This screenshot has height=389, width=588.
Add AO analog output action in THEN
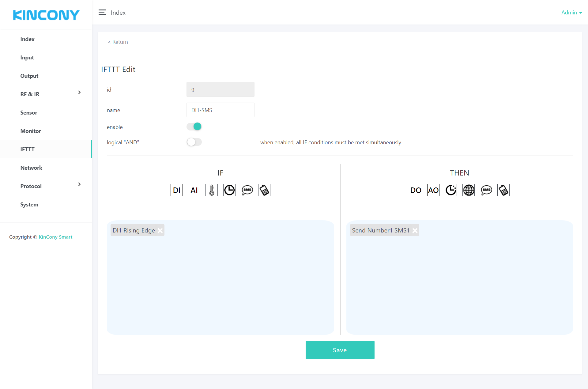(433, 190)
